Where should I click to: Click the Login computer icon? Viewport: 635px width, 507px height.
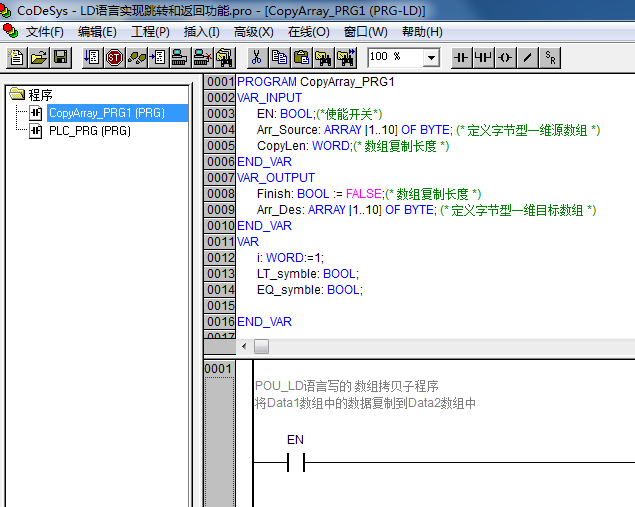(x=180, y=58)
